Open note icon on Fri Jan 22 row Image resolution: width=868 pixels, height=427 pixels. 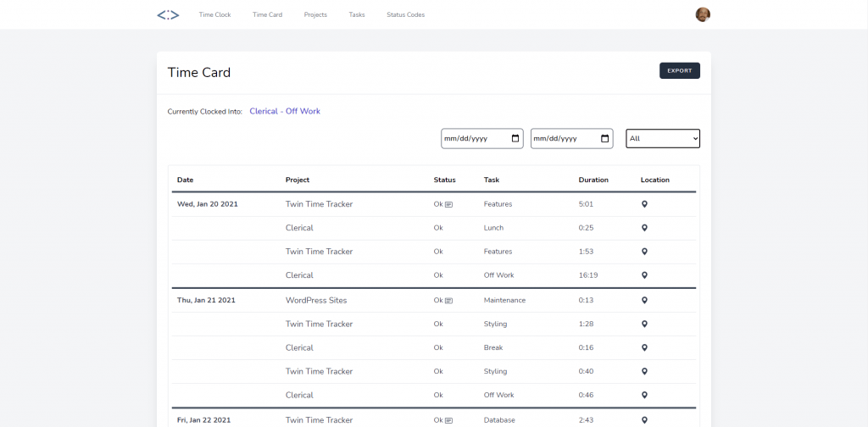(449, 421)
